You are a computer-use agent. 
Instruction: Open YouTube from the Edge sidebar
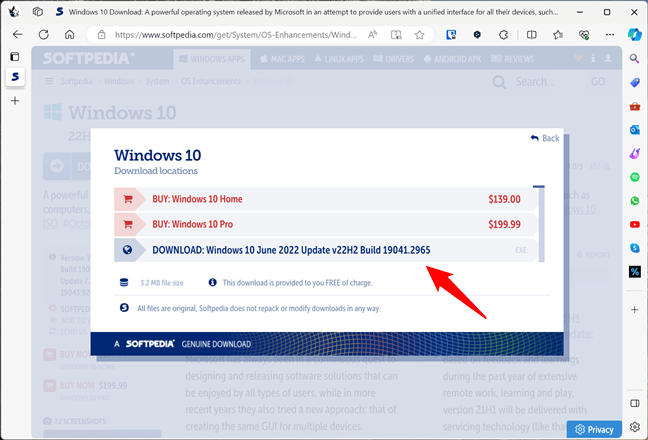coord(635,224)
